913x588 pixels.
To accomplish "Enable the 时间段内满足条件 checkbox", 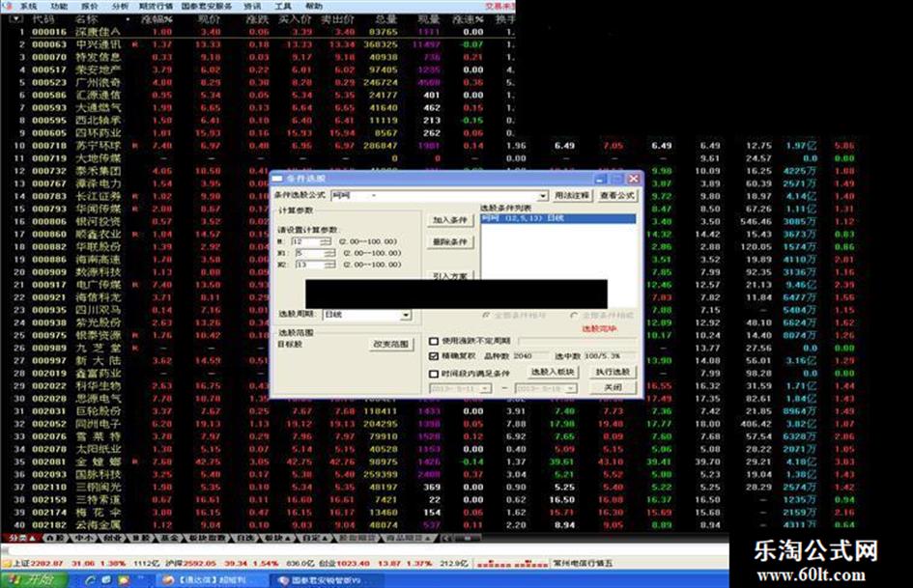I will click(434, 374).
